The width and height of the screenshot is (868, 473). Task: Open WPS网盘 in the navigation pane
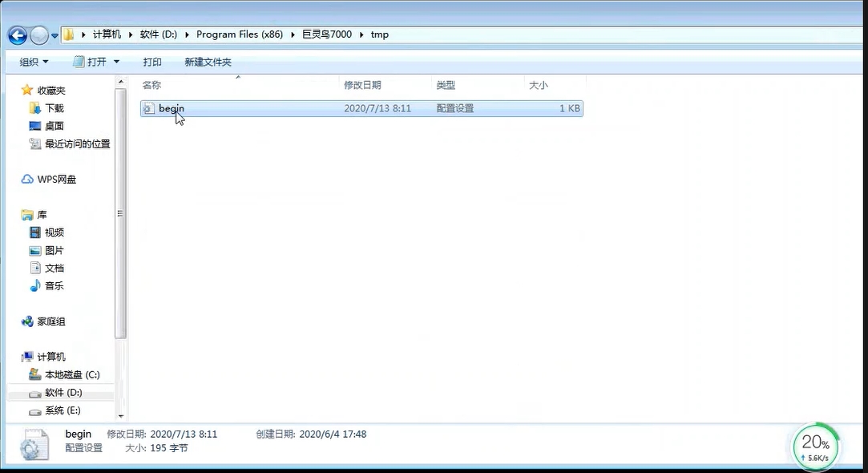coord(56,180)
